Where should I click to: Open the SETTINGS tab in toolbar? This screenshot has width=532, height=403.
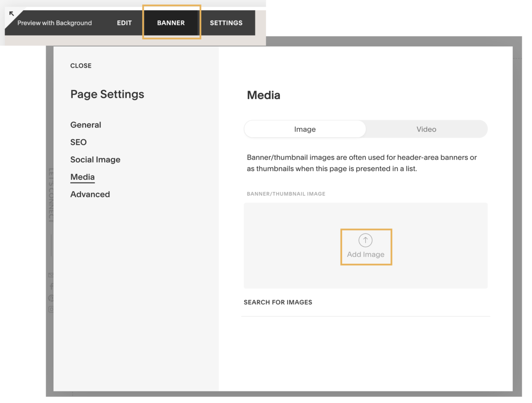(226, 23)
